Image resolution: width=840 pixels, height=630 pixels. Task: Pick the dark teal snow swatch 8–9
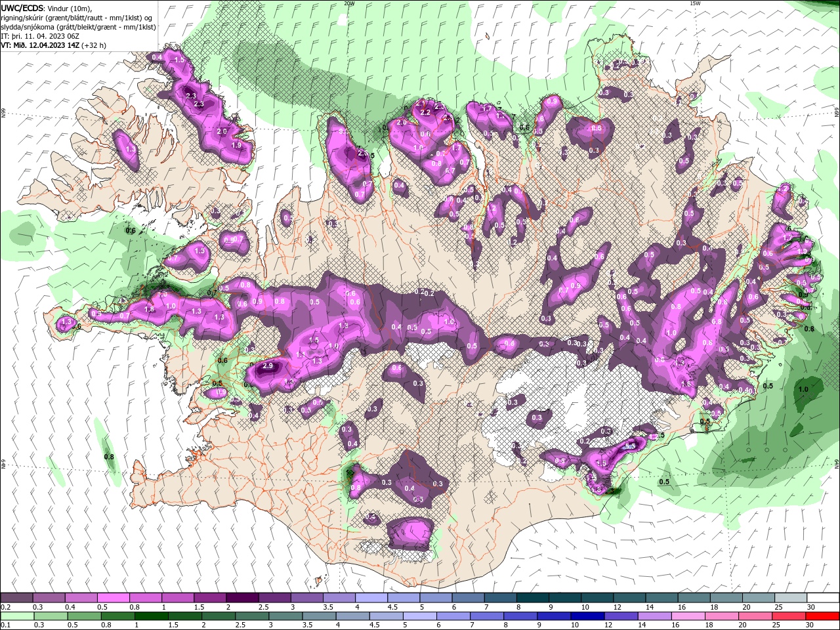click(532, 598)
